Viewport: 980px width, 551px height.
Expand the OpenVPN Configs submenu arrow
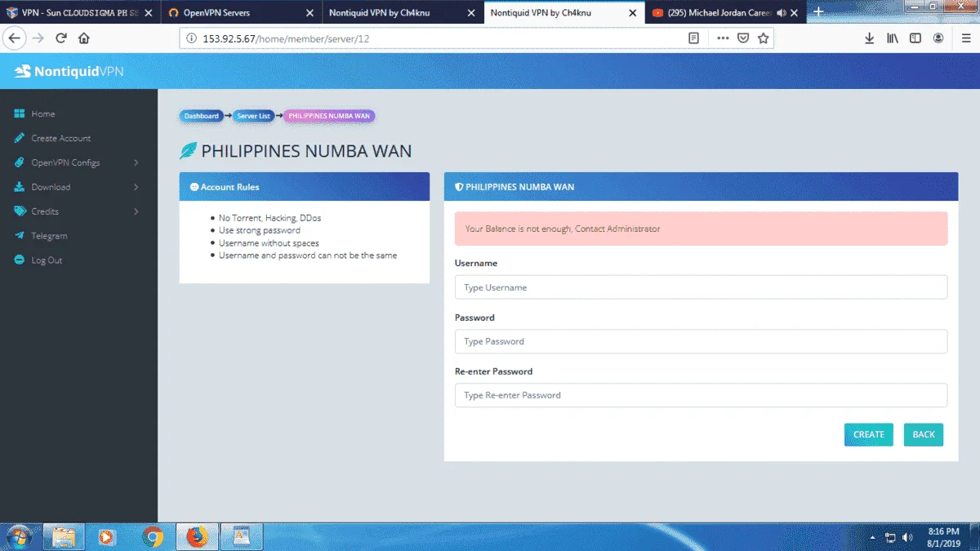point(136,163)
